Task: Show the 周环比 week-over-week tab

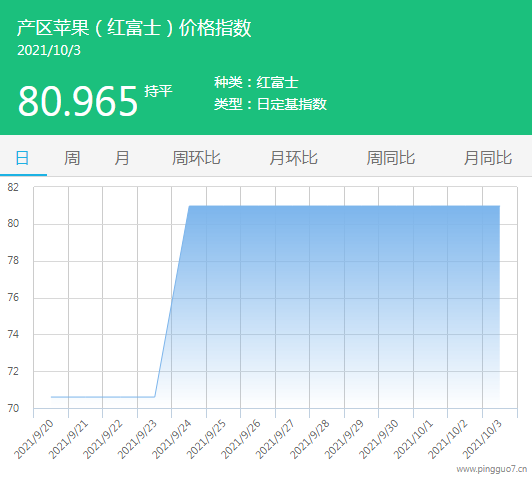Action: click(x=196, y=158)
